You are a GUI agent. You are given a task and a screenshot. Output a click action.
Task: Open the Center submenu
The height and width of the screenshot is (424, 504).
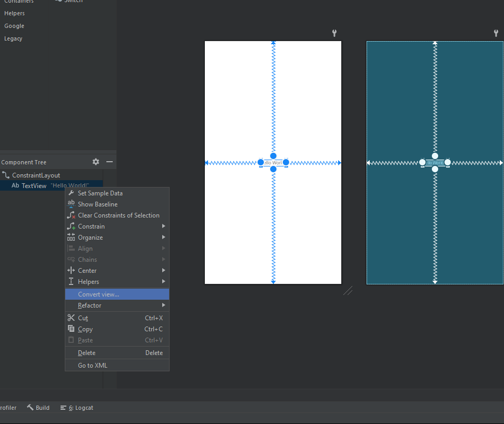click(x=87, y=271)
